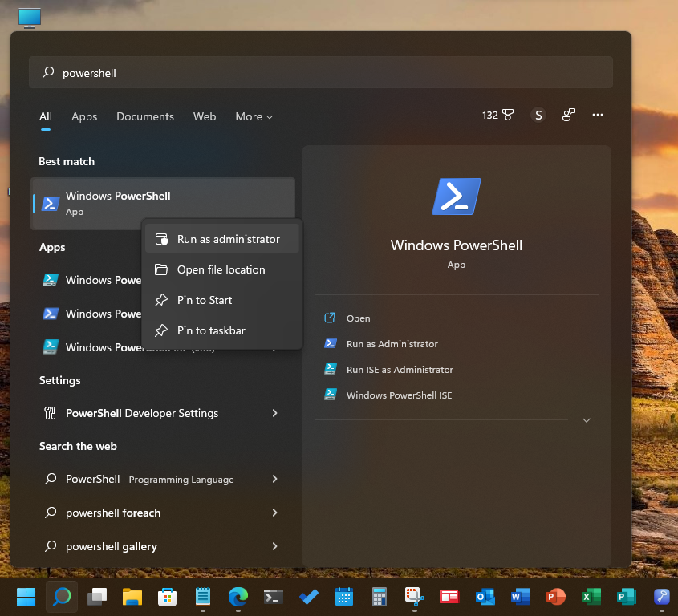Viewport: 678px width, 616px height.
Task: Open File Explorer from the taskbar
Action: click(132, 597)
